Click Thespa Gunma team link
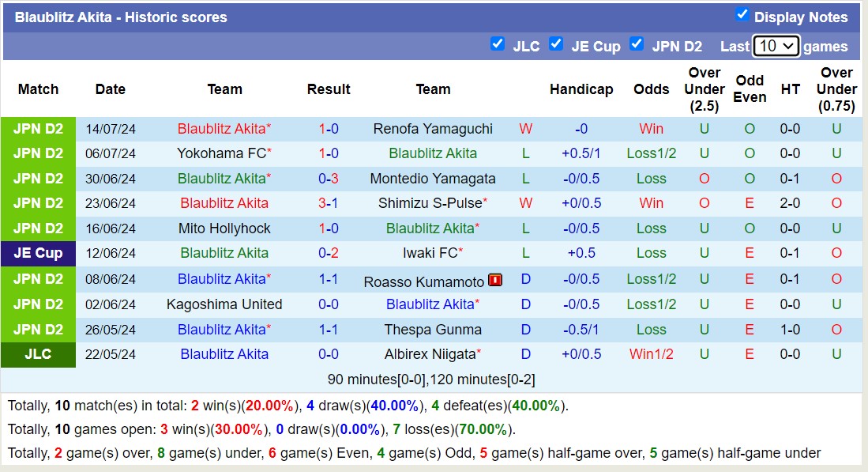868x472 pixels. 432,330
